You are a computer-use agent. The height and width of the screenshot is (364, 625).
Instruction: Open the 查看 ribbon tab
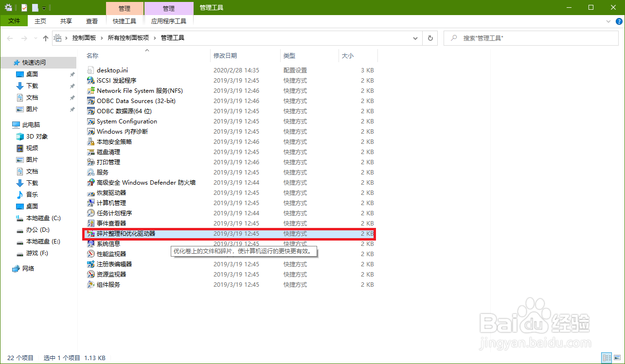92,21
